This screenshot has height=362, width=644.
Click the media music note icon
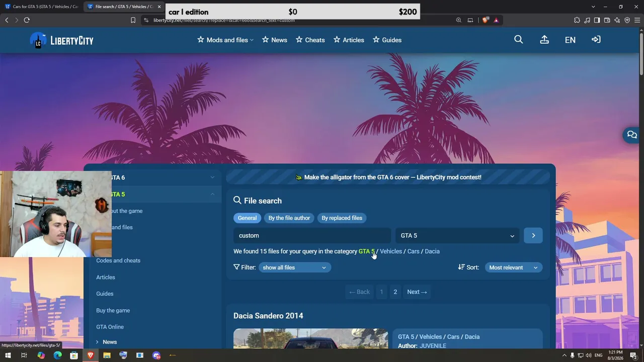[x=587, y=20]
